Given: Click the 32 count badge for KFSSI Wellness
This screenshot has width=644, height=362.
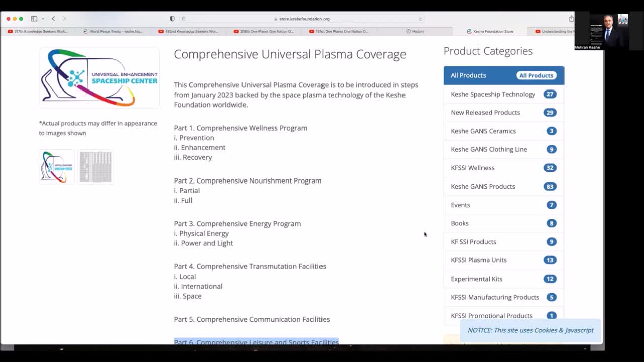Looking at the screenshot, I should click(550, 168).
